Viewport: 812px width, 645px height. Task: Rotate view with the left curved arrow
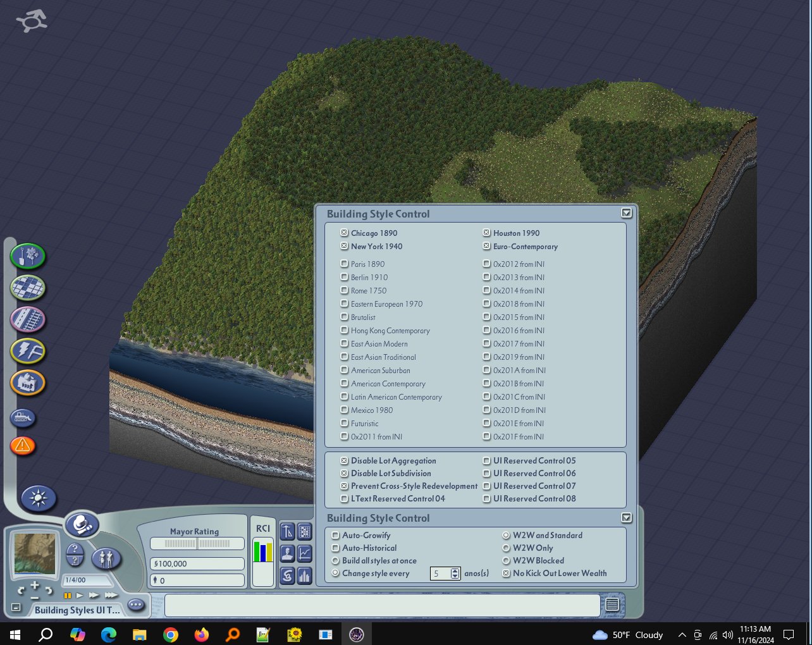[x=22, y=591]
